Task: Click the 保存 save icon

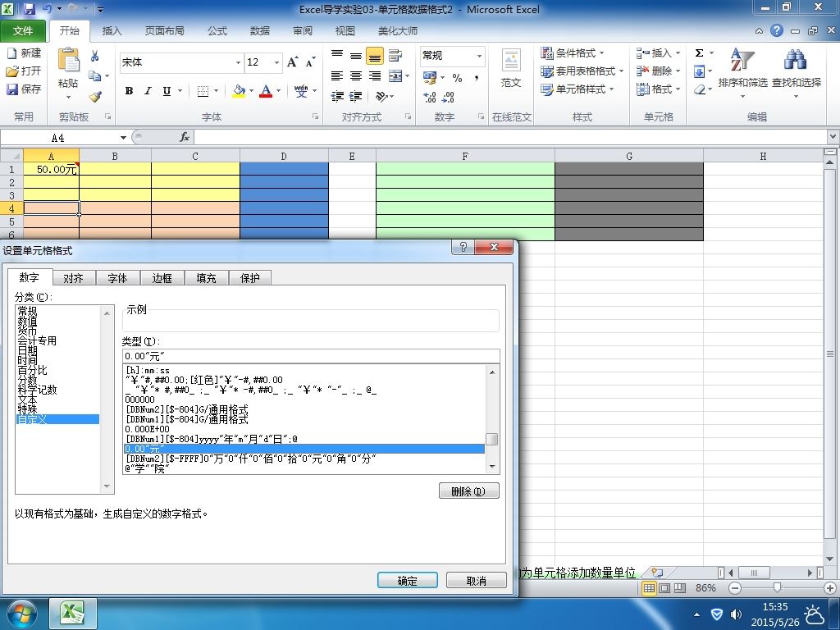Action: click(x=11, y=89)
